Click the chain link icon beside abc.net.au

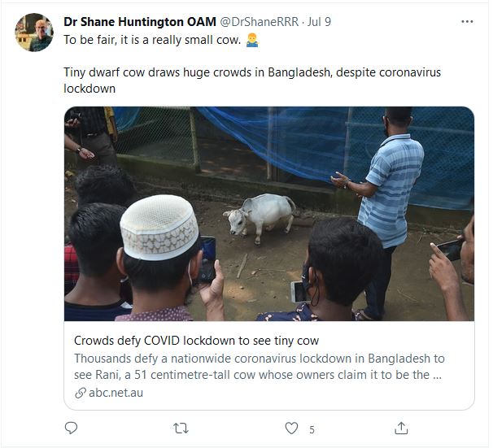coord(80,393)
